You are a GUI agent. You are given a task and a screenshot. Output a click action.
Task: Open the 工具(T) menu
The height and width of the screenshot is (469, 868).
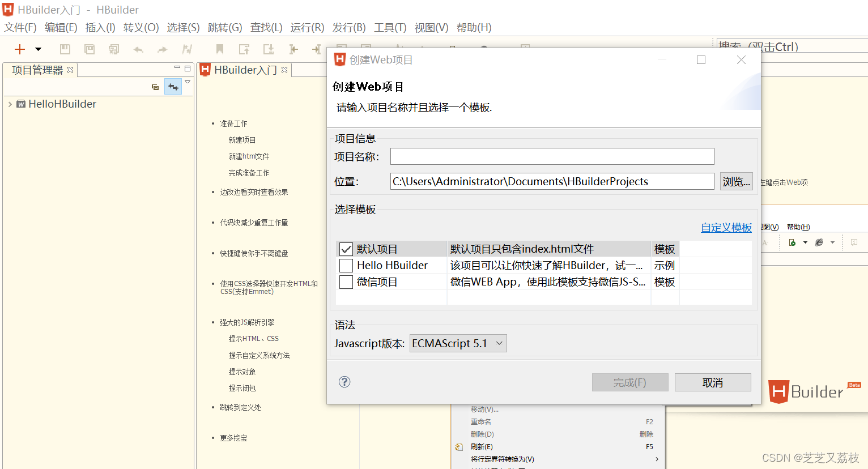click(390, 28)
